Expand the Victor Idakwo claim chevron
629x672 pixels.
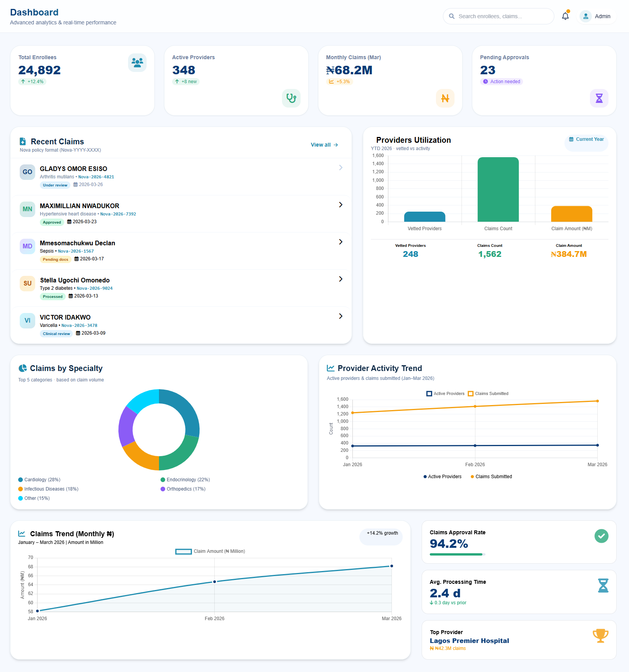340,316
